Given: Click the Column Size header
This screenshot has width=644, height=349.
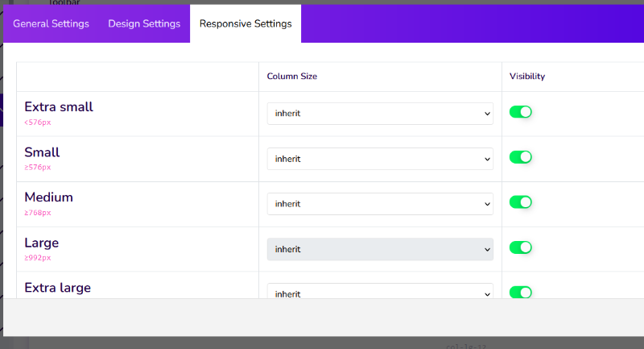Looking at the screenshot, I should (x=292, y=76).
